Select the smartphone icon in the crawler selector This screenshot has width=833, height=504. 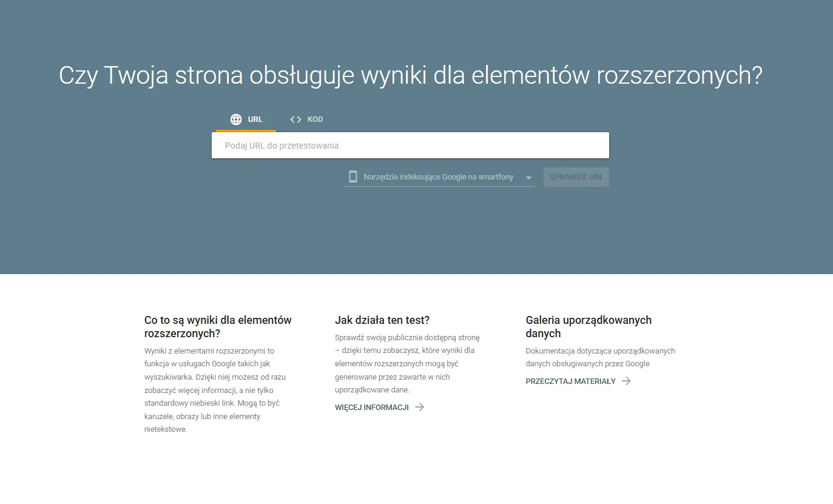click(353, 176)
